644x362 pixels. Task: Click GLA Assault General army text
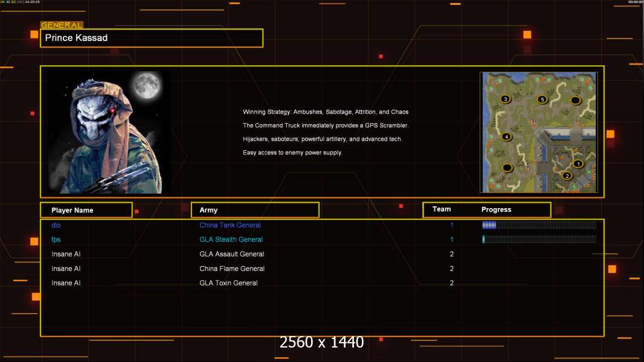pos(231,254)
